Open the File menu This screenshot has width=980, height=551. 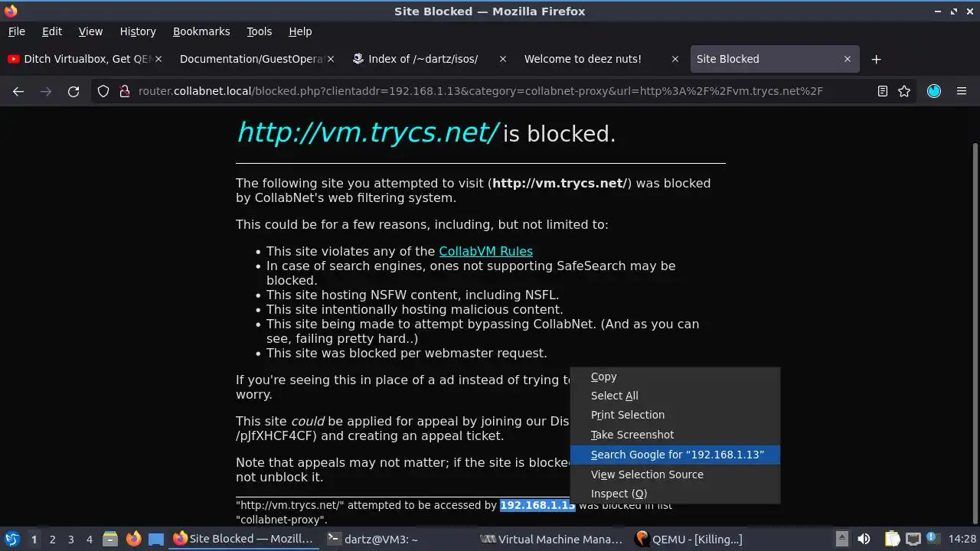[x=16, y=31]
